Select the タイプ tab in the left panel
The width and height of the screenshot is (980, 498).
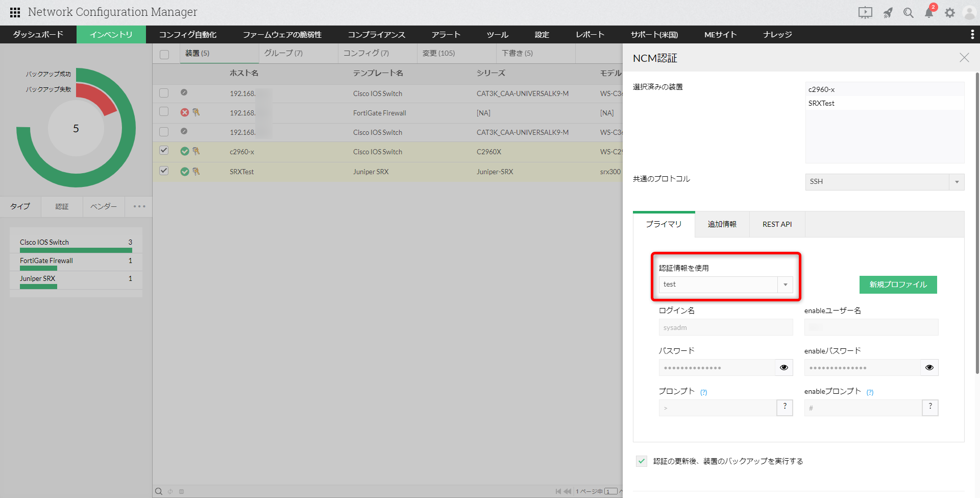tap(20, 206)
